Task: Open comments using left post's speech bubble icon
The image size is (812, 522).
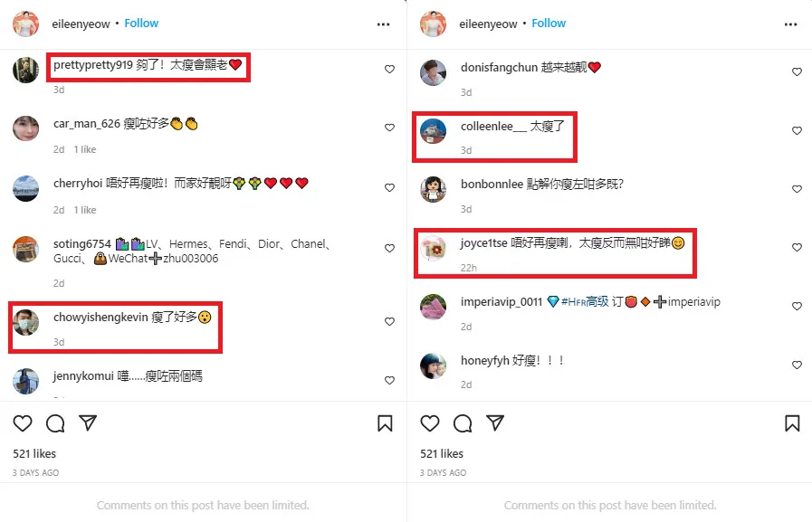Action: [x=55, y=423]
